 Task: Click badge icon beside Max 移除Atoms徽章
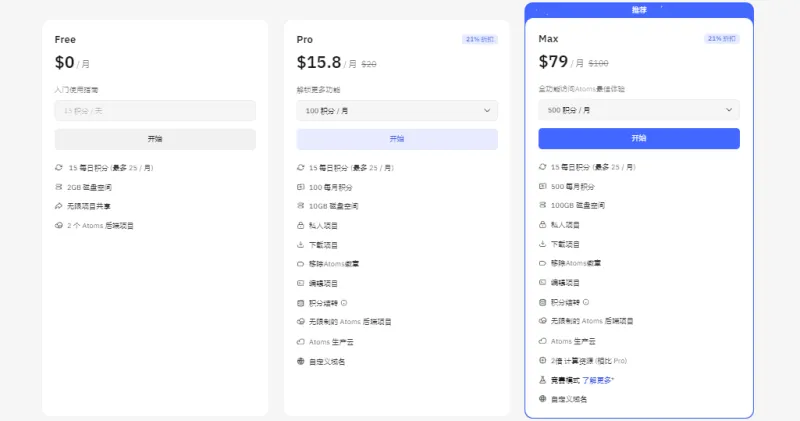(x=542, y=263)
